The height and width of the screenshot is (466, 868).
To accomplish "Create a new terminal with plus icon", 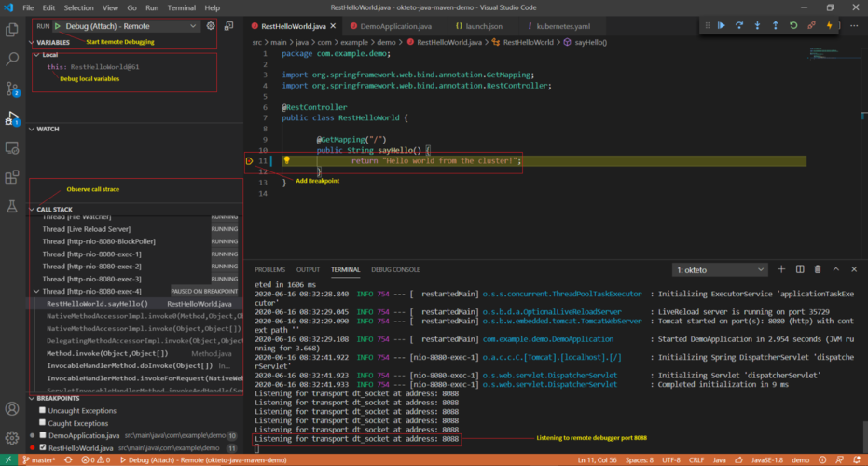I will pyautogui.click(x=781, y=269).
